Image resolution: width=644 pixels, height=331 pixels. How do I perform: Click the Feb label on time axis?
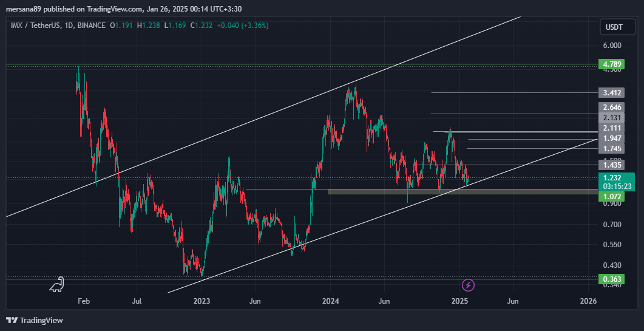84,301
